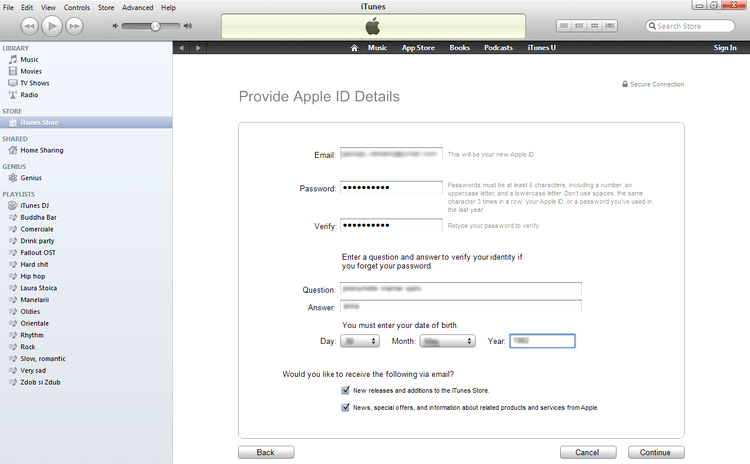Focus the security Question field
The height and width of the screenshot is (464, 750).
(x=461, y=289)
